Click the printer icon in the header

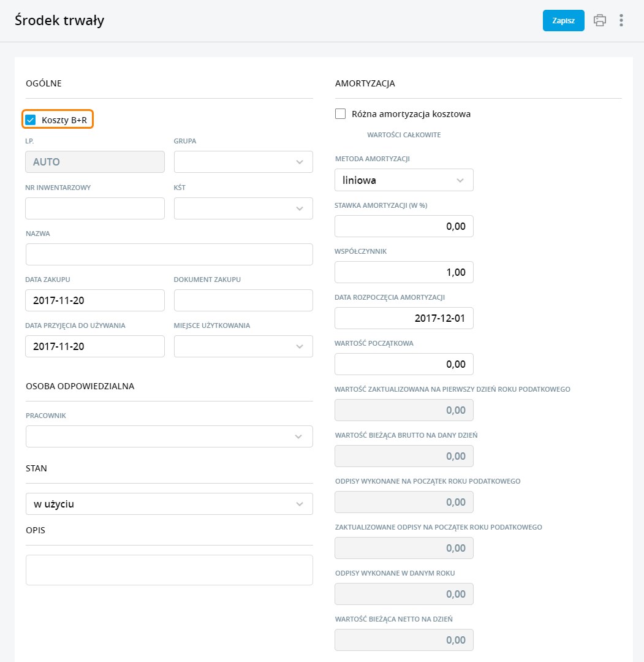[x=600, y=20]
